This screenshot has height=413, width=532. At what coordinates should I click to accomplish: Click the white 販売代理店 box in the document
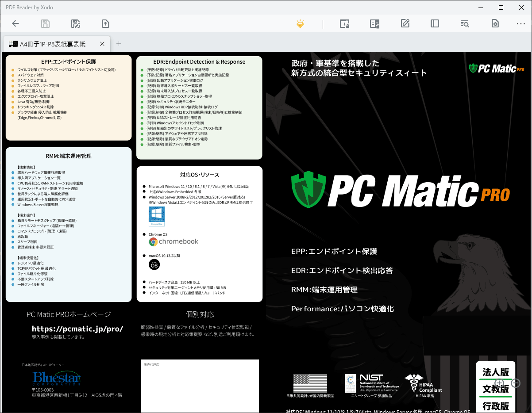(200, 386)
